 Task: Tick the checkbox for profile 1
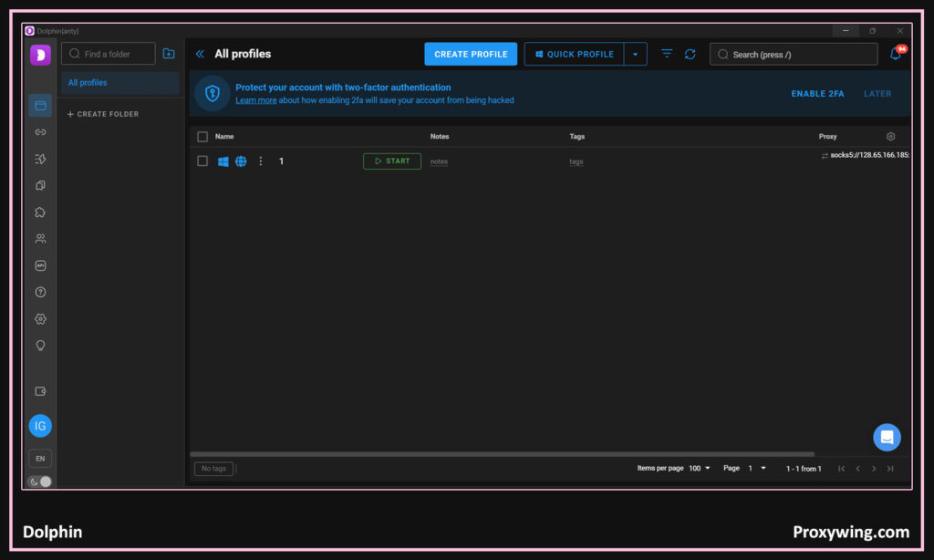tap(202, 161)
